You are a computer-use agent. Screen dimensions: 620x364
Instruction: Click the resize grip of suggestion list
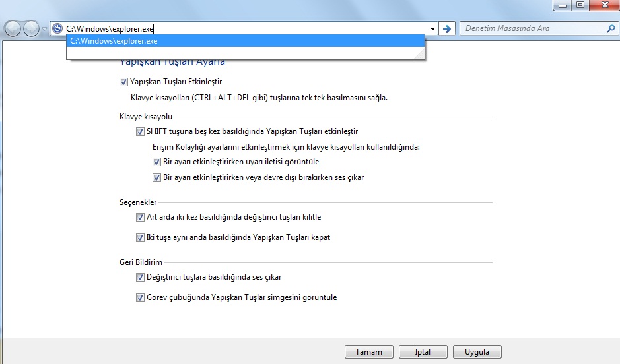click(419, 55)
